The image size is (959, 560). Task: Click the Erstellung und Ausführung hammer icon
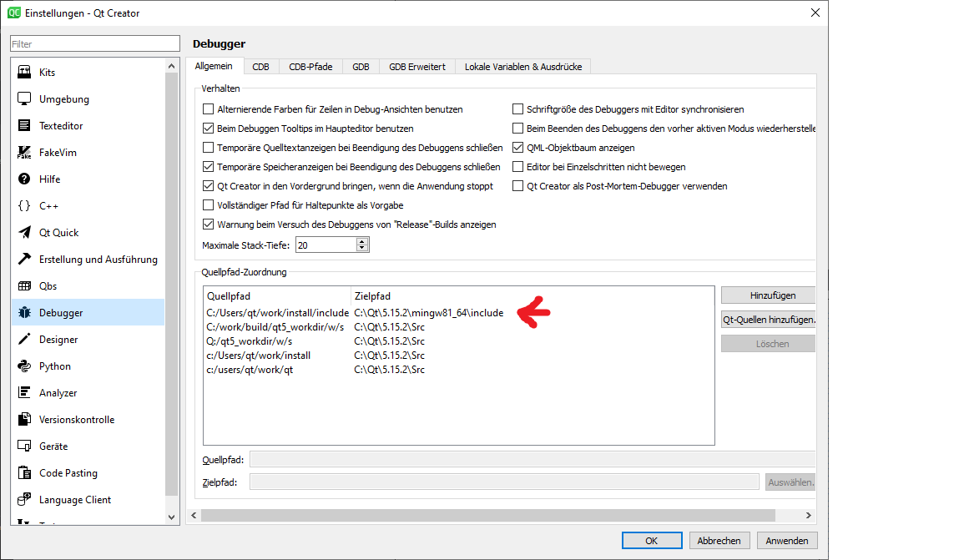(24, 260)
